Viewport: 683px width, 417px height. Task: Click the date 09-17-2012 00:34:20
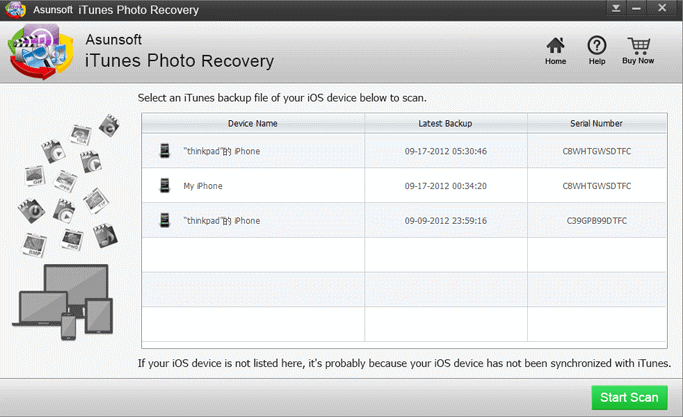446,186
